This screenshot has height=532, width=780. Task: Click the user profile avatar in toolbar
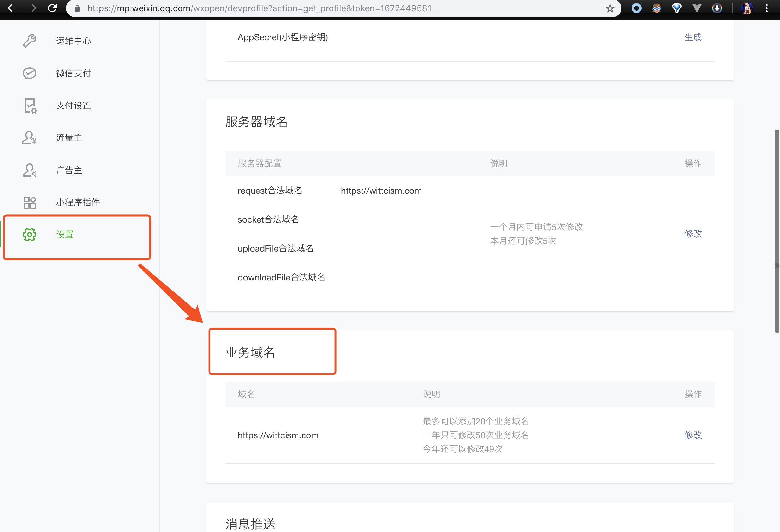tap(746, 8)
